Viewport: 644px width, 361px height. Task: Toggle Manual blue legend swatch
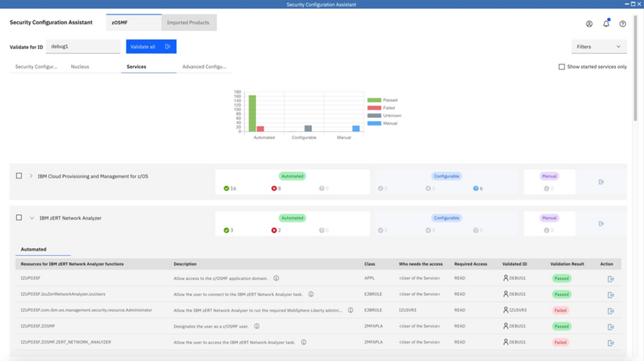click(374, 123)
